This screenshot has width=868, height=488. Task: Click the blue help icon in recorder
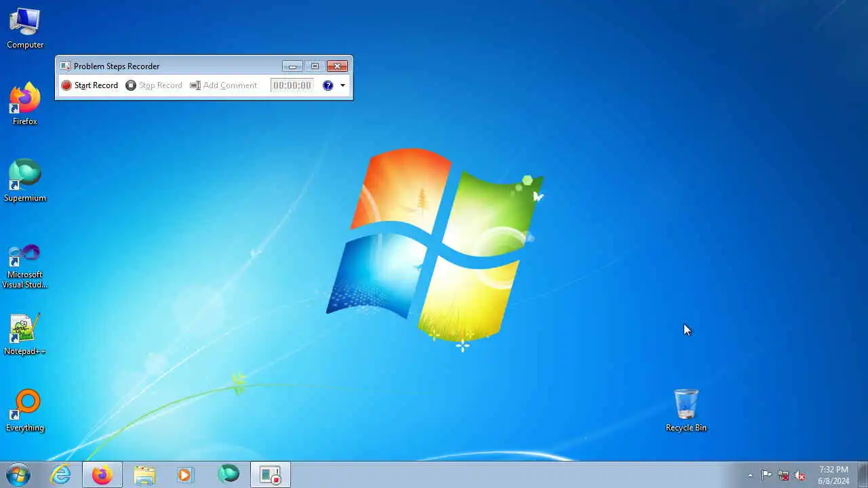tap(328, 85)
